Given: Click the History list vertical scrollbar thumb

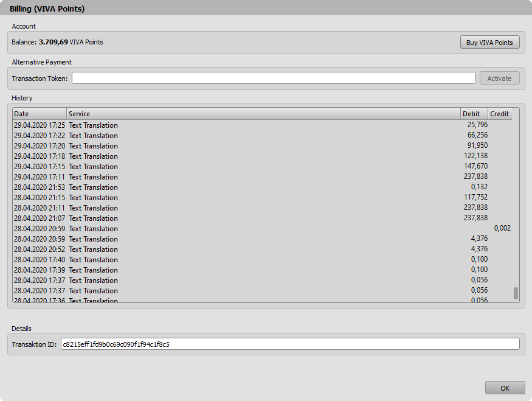Looking at the screenshot, I should pyautogui.click(x=516, y=293).
